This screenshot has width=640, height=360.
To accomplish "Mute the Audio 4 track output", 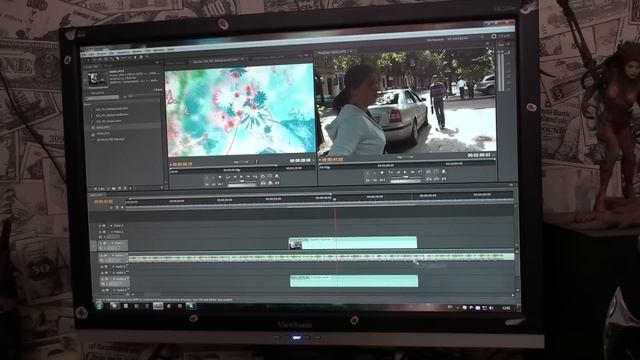I will point(102,279).
